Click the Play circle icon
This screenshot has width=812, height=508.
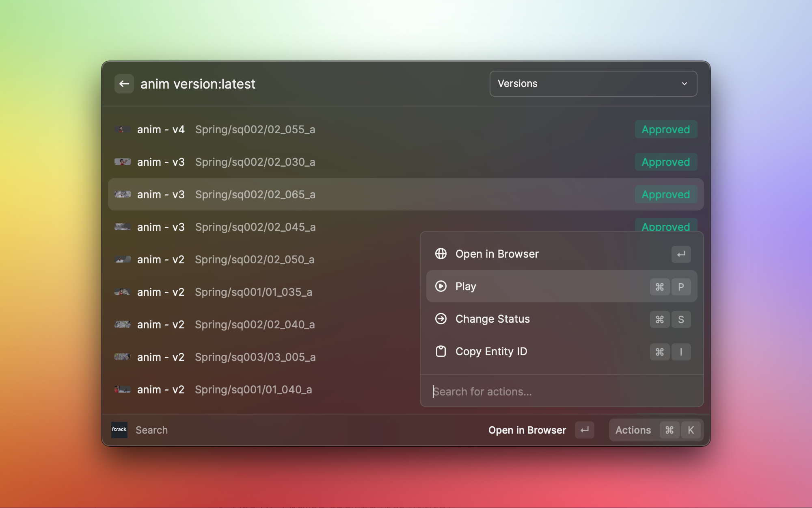[441, 286]
